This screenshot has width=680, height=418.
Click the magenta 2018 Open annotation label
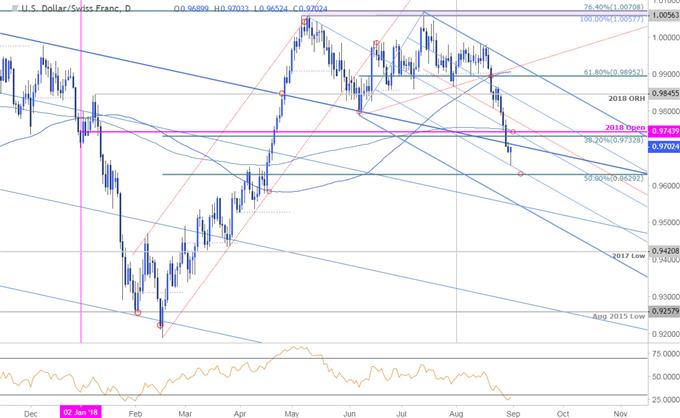(625, 127)
